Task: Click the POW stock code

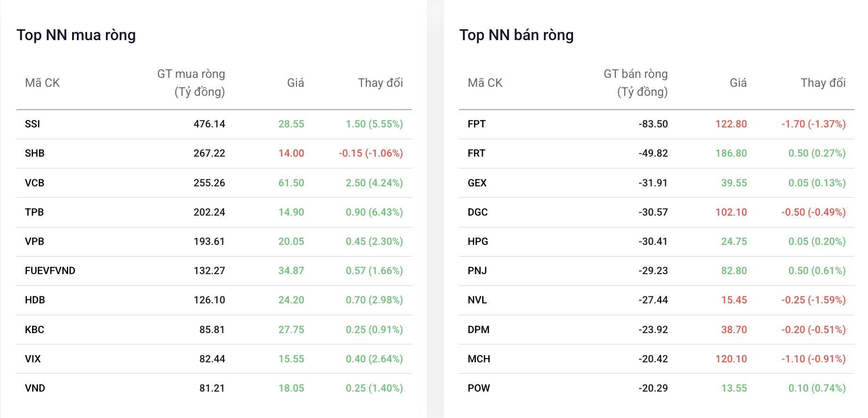Action: (x=479, y=388)
